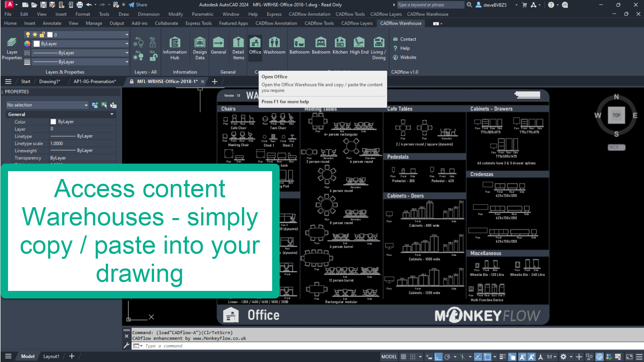Viewport: 644px width, 362px height.
Task: Toggle grid display in status bar
Action: point(403,357)
